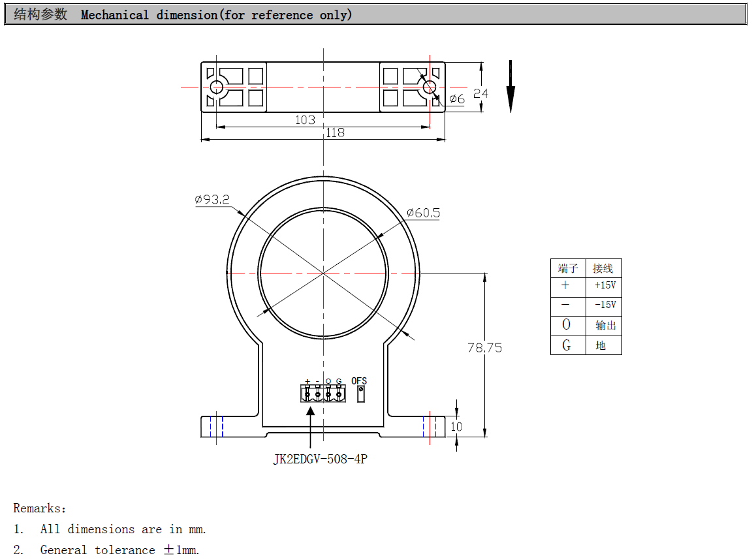Select the 输出 output cell in the table
Image resolution: width=754 pixels, height=560 pixels.
coord(605,325)
